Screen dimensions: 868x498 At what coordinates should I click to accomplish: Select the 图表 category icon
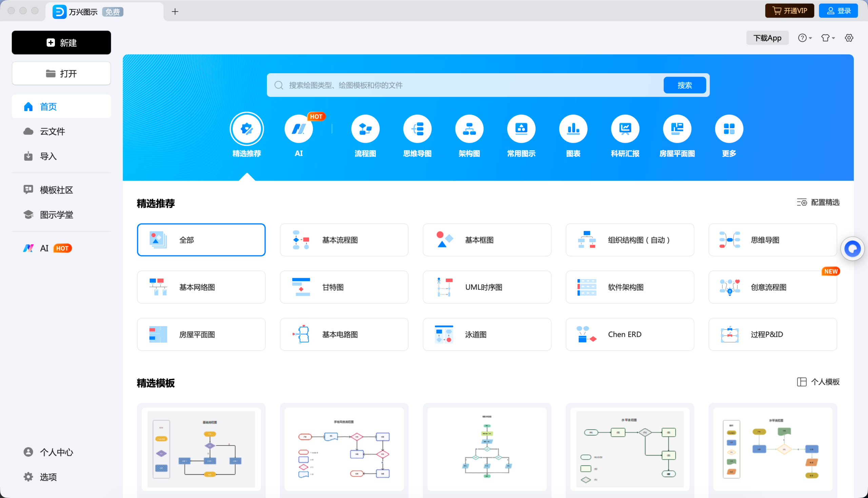pos(573,129)
